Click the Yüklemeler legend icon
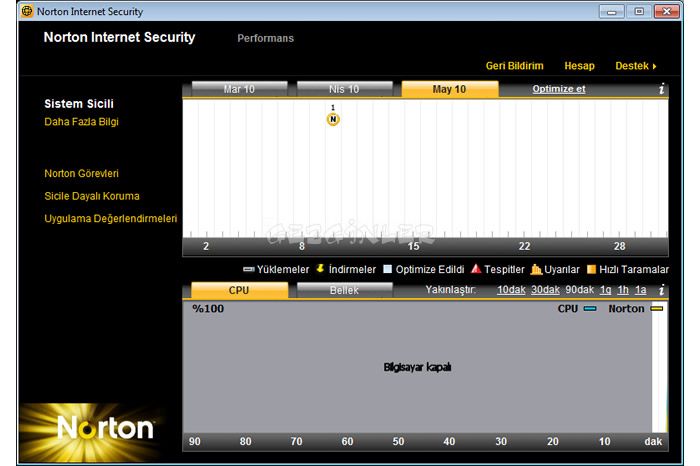This screenshot has height=466, width=700. coord(249,269)
